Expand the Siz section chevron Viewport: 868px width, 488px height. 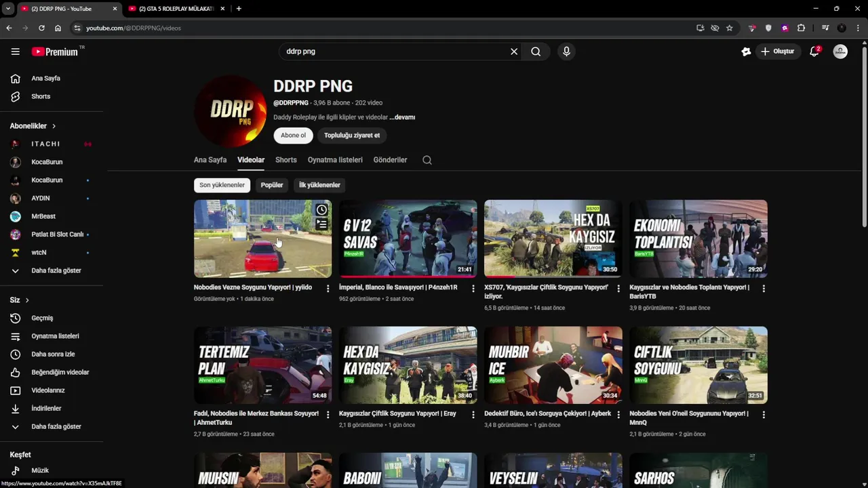point(27,300)
